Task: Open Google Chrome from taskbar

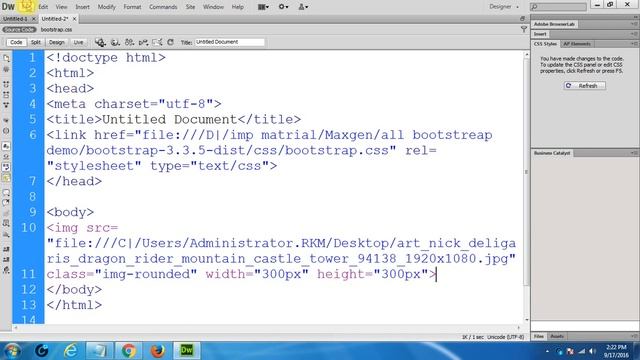Action: click(128, 350)
